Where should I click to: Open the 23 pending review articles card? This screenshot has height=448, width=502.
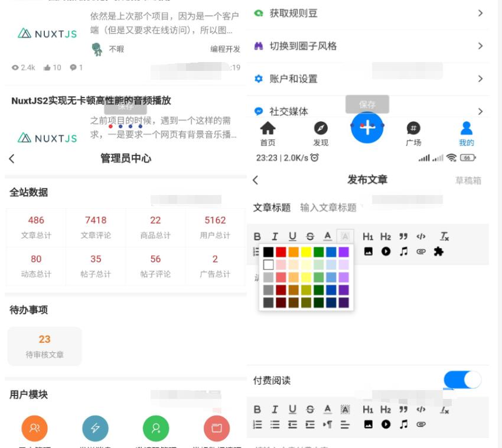[44, 346]
